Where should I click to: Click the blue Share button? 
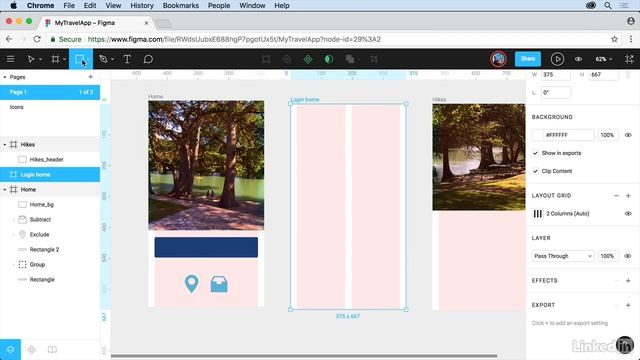point(528,59)
